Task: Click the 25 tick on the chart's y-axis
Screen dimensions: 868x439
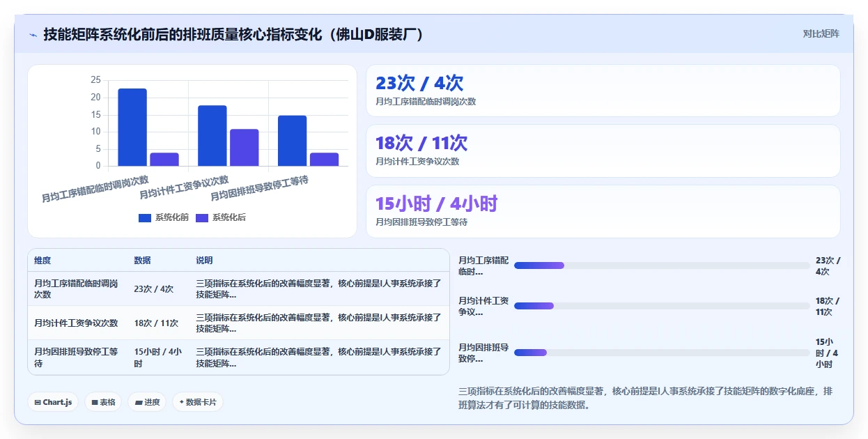Action: pyautogui.click(x=95, y=80)
